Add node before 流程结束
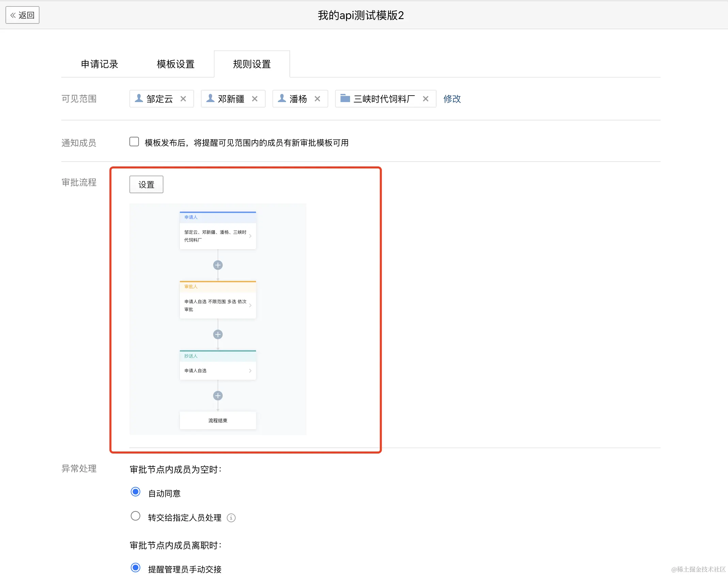The image size is (728, 575). point(218,396)
